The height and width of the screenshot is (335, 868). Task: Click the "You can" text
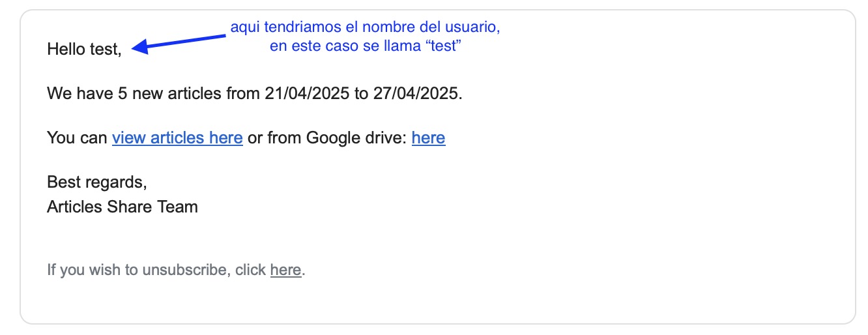point(77,138)
